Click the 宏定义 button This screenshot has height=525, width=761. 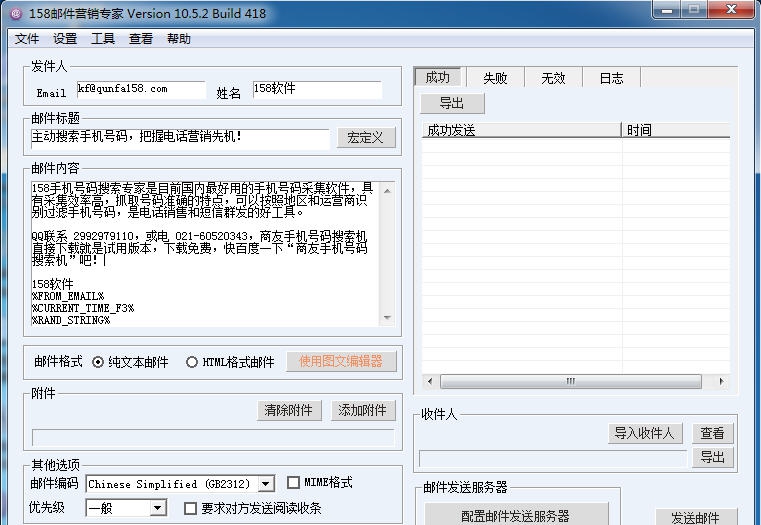tap(366, 138)
